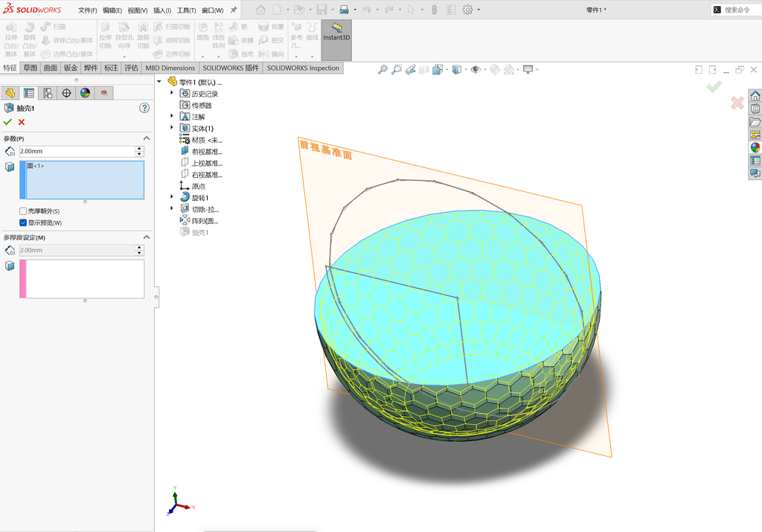Open SOLIDWORKS Forum chat icon in task pane

click(x=755, y=173)
